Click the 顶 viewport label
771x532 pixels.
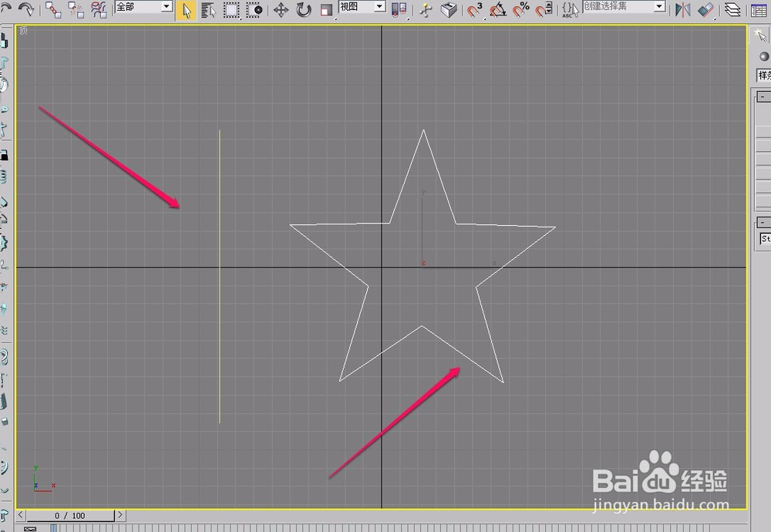point(23,32)
